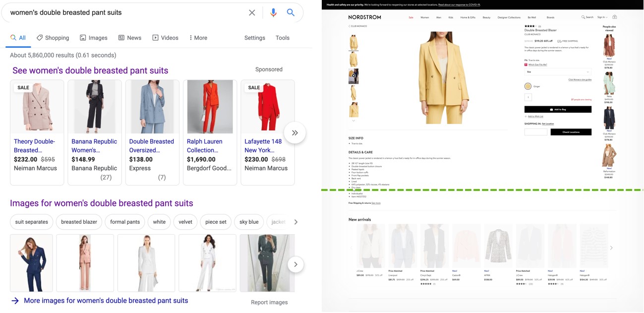Open Nordstrom Sale menu
The height and width of the screenshot is (313, 644).
point(411,17)
